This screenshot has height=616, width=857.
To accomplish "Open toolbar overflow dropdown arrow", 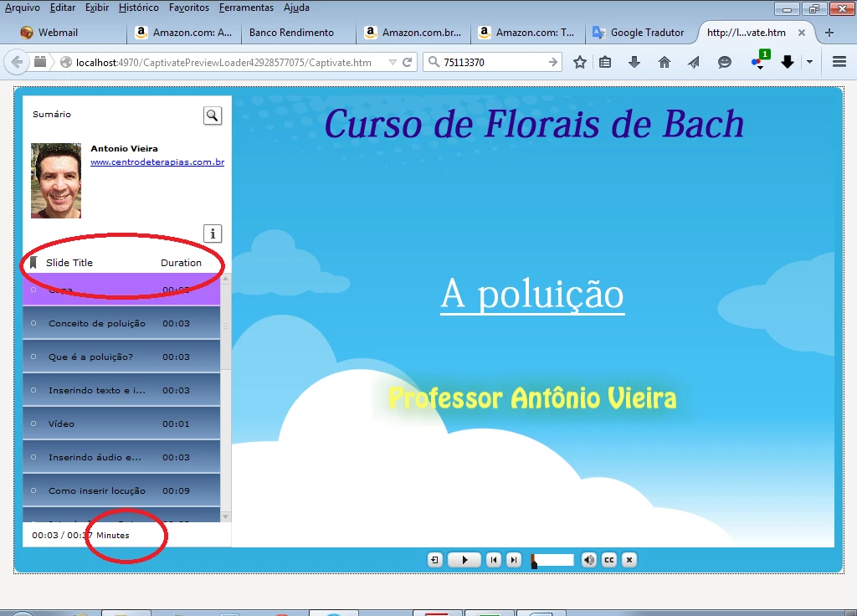I will (809, 62).
